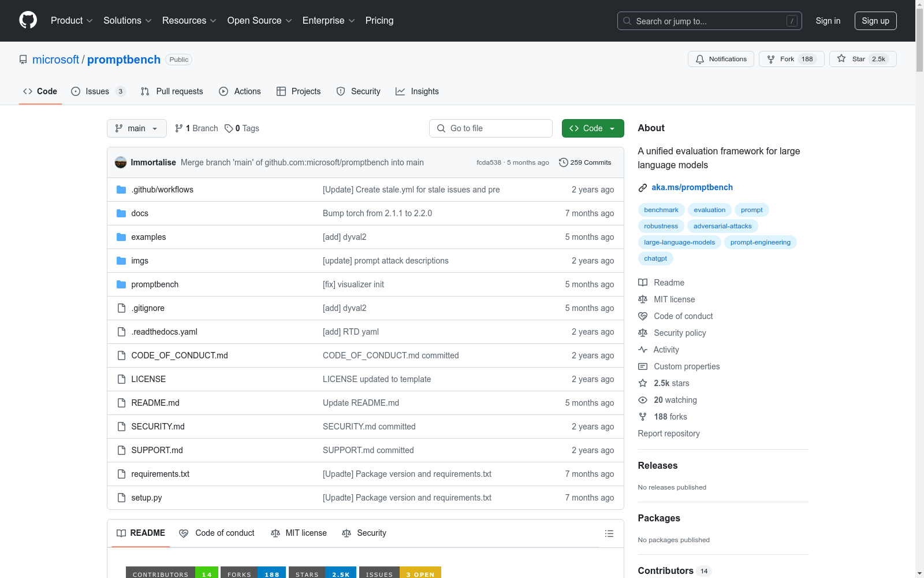Open the requirements.txt file
Viewport: 924px width, 578px height.
tap(160, 474)
